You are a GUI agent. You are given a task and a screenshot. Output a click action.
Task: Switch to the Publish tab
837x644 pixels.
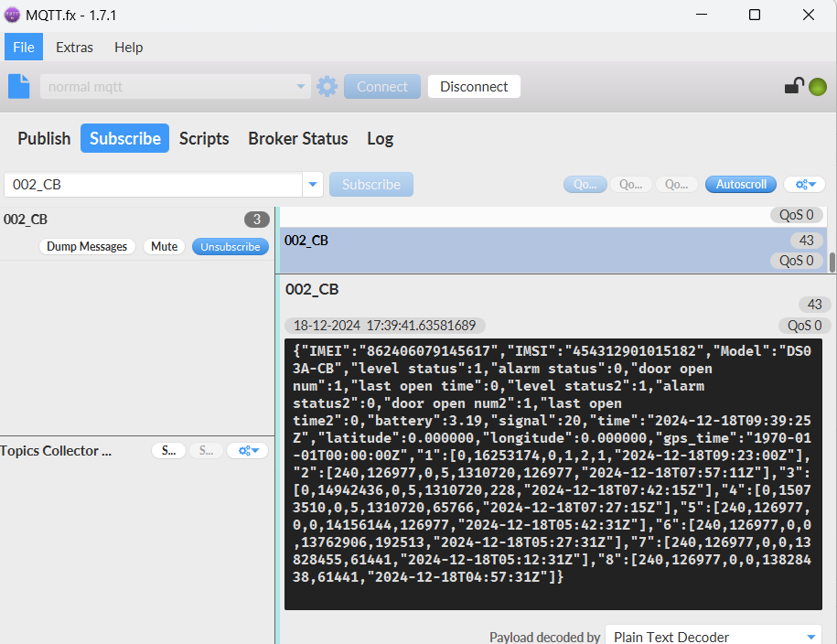(x=44, y=138)
